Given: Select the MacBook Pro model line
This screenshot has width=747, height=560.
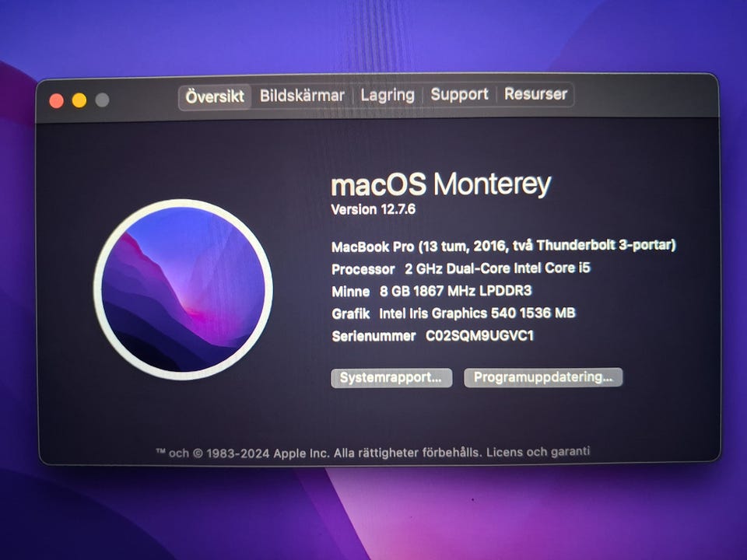Looking at the screenshot, I should point(503,246).
